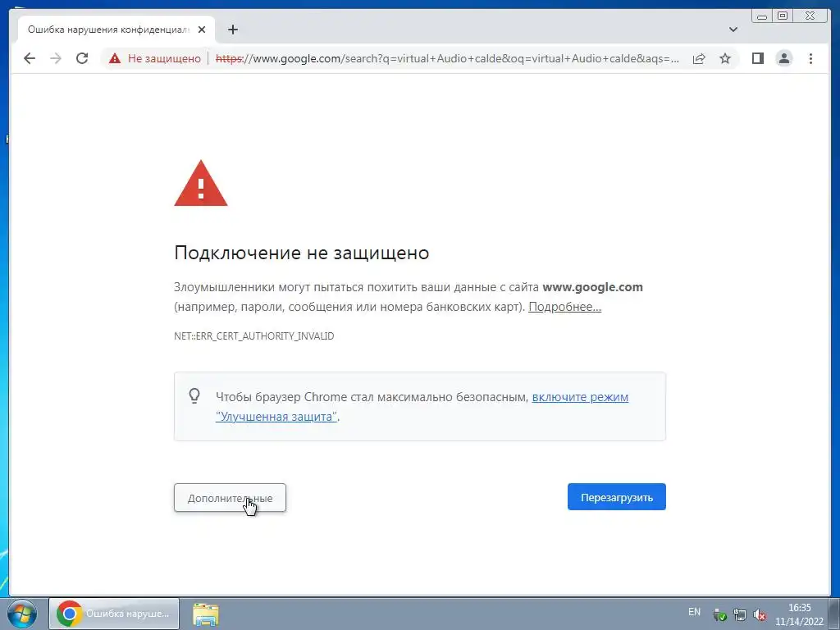Screen dimensions: 840x630
Task: Click the google.com URL in address bar
Action: (x=447, y=58)
